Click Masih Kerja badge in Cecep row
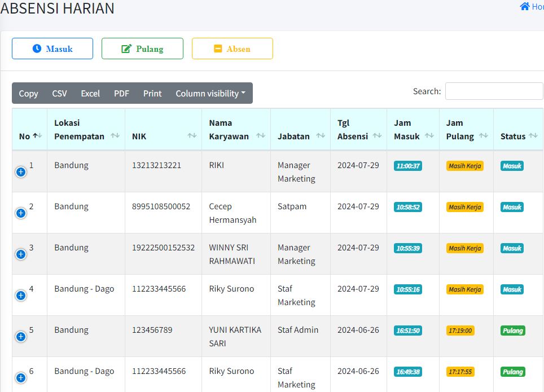 (x=465, y=207)
